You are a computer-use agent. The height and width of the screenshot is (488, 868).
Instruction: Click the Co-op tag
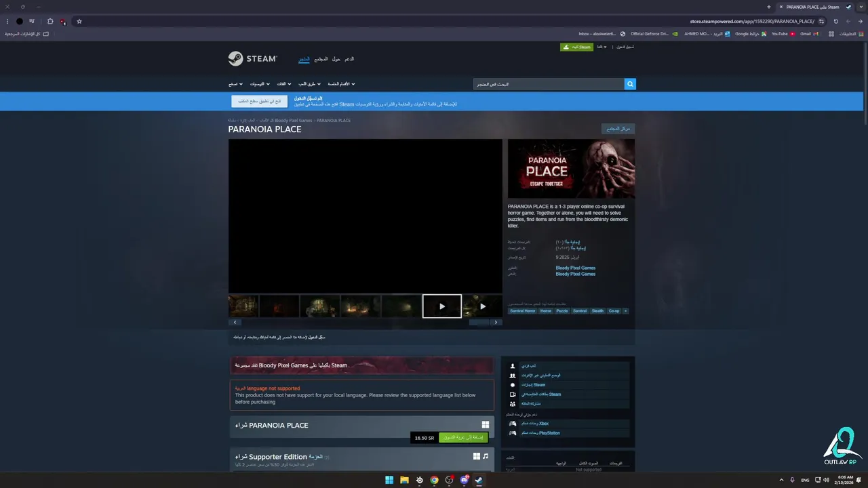tap(614, 311)
